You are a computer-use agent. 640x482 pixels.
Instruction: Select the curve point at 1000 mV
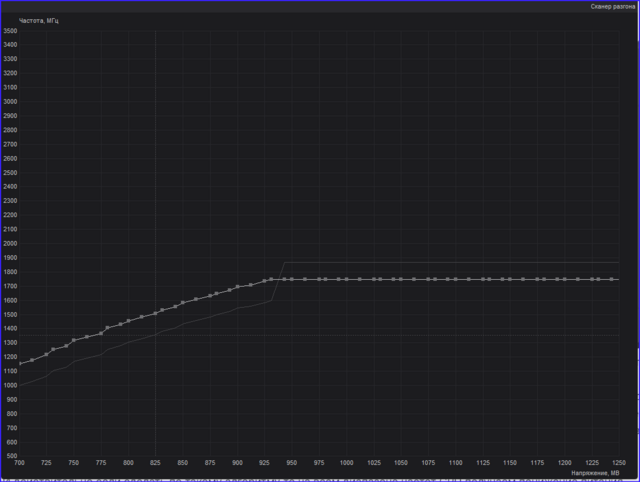coord(346,279)
